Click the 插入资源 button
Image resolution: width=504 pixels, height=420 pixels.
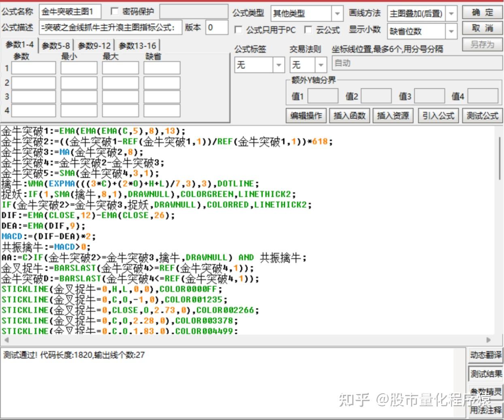[393, 116]
